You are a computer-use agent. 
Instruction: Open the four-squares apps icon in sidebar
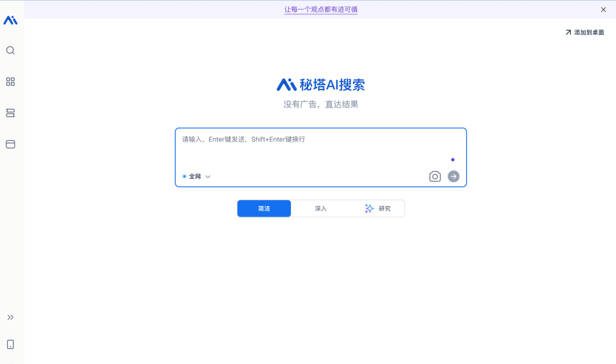(x=11, y=81)
